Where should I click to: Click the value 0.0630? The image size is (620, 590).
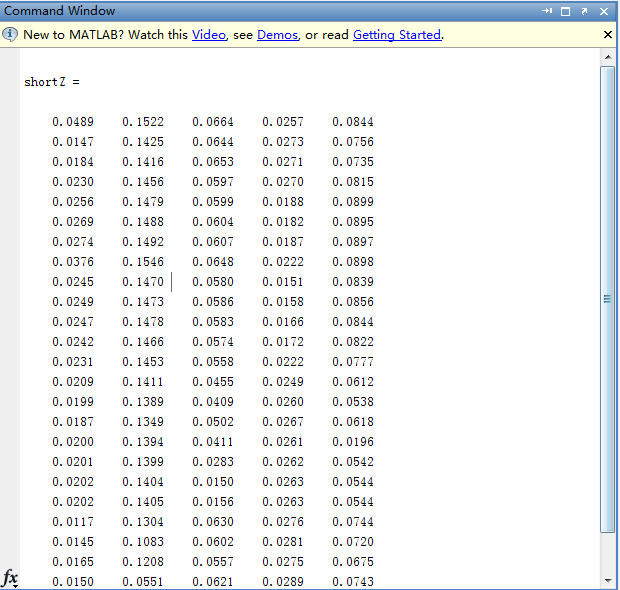[213, 522]
